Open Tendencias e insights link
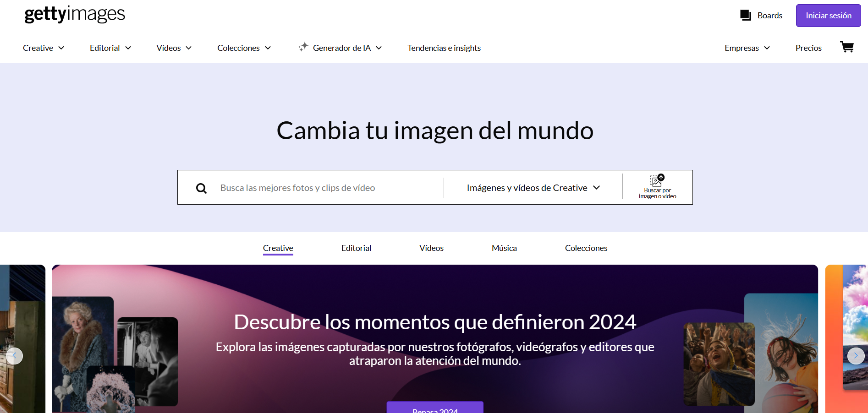 444,48
